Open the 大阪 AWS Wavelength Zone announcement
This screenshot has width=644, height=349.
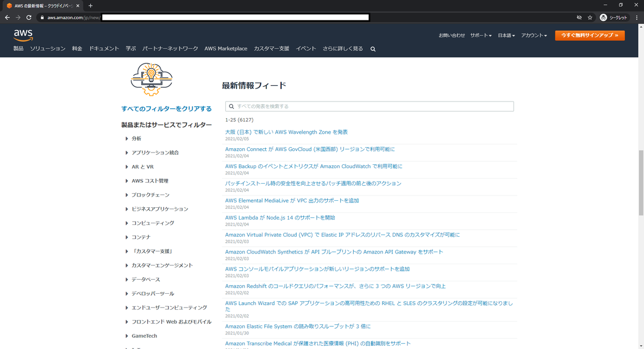coord(287,132)
